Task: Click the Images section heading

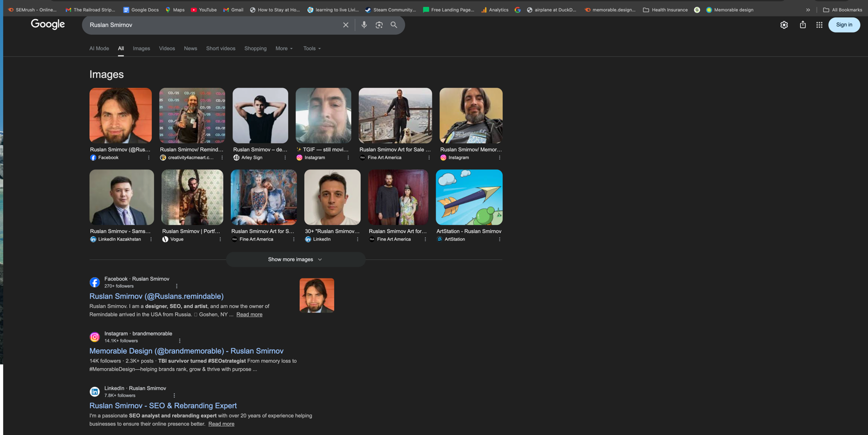Action: (x=106, y=74)
